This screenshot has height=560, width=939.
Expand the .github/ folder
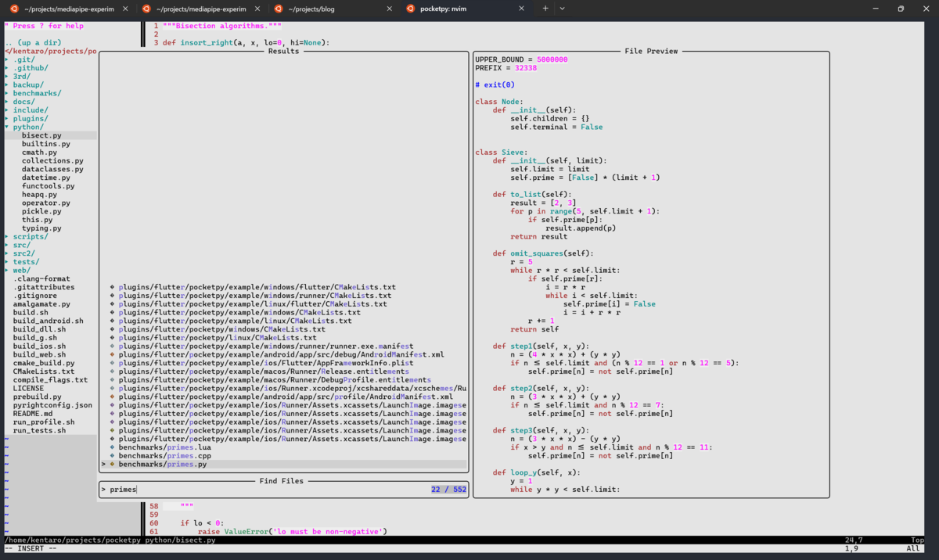[x=26, y=68]
